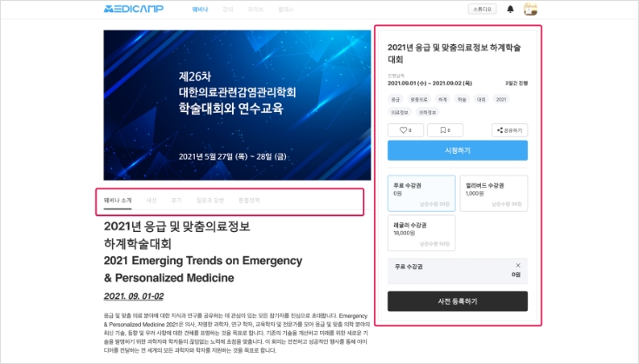This screenshot has width=639, height=364.
Task: Click the date range 2021.09.01 (수) ~ 2021.09.02 (목)
Action: tap(429, 83)
